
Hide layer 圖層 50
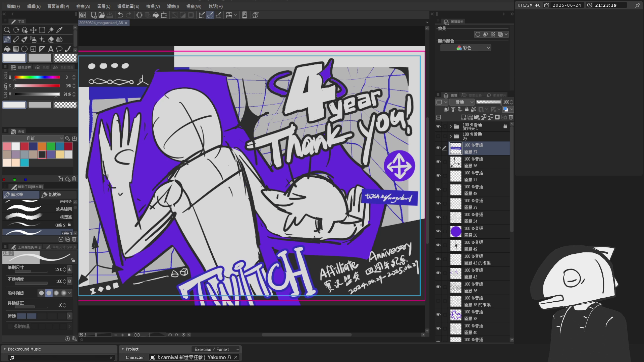tap(438, 231)
